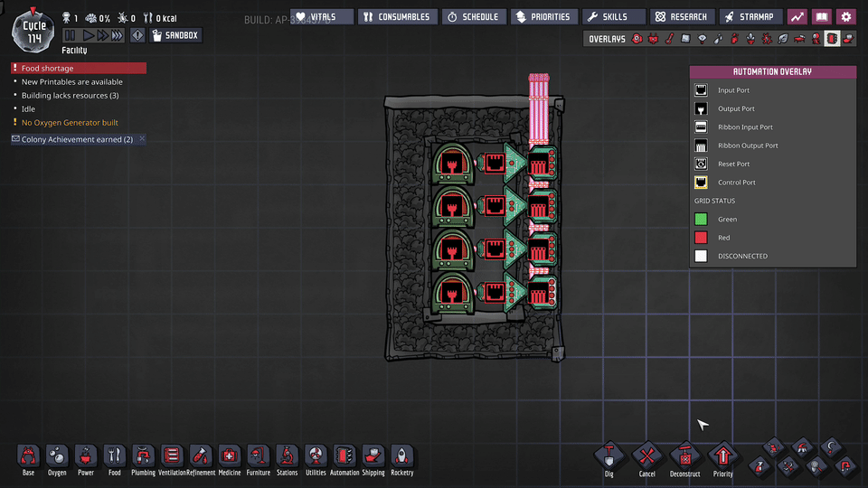Open the Furniture build menu
The image size is (868, 488).
[259, 460]
